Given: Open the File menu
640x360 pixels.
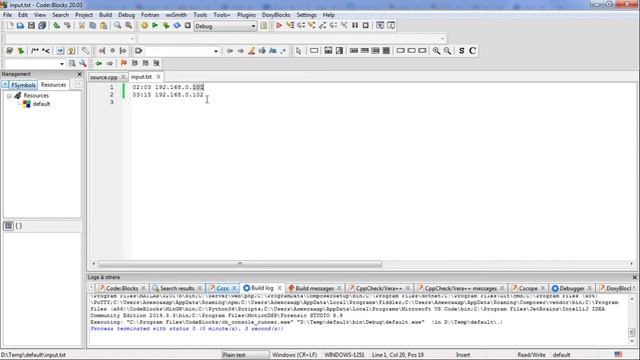Looking at the screenshot, I should (7, 15).
